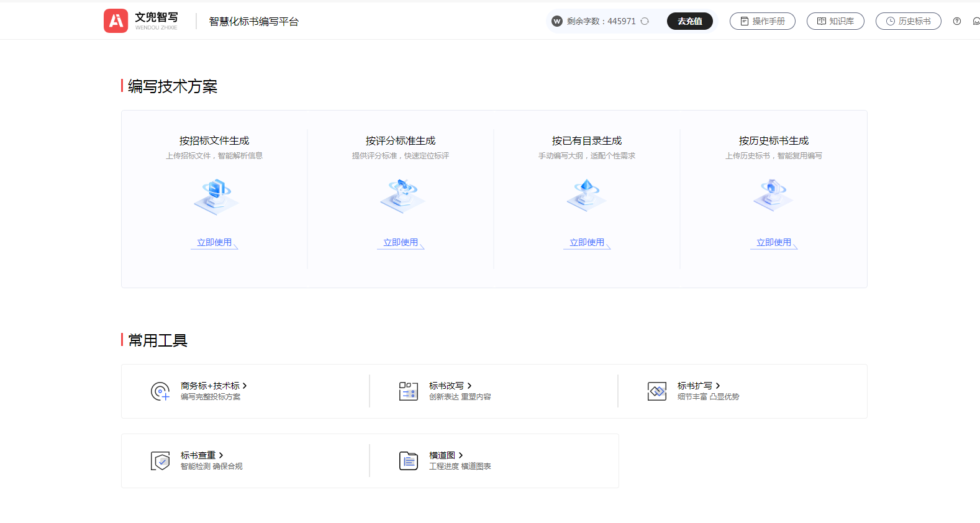Click the 按已有目录生成 card title
The width and height of the screenshot is (980, 523).
pyautogui.click(x=587, y=141)
